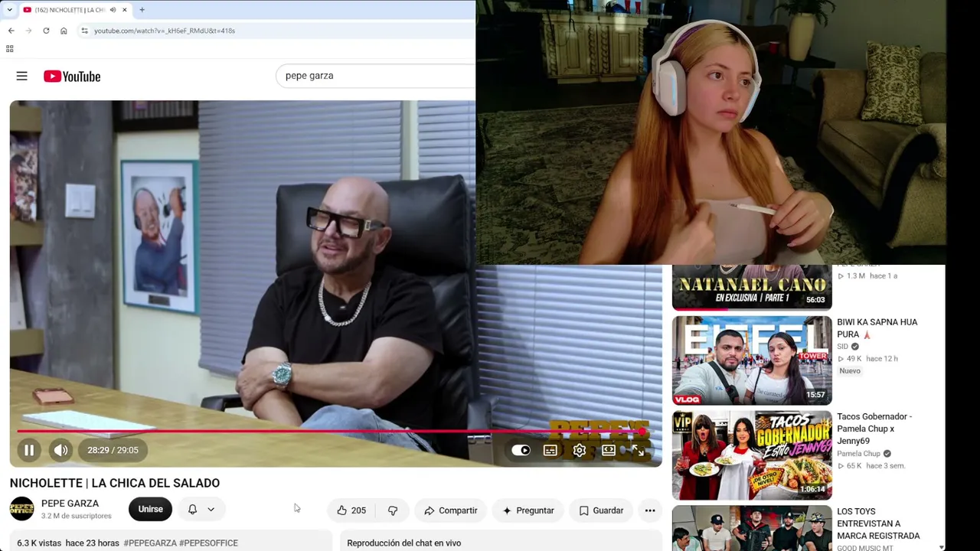The width and height of the screenshot is (980, 551).
Task: Like the video with 205 likes
Action: [351, 510]
